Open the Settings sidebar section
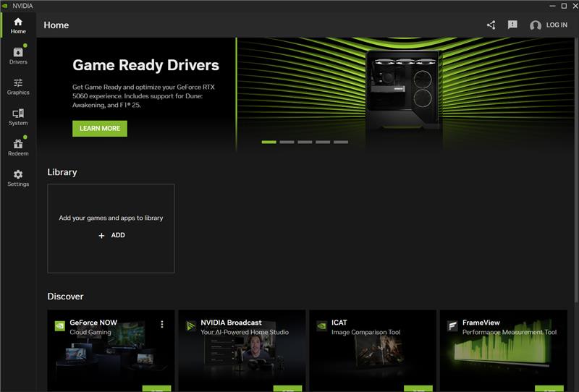 (x=18, y=179)
